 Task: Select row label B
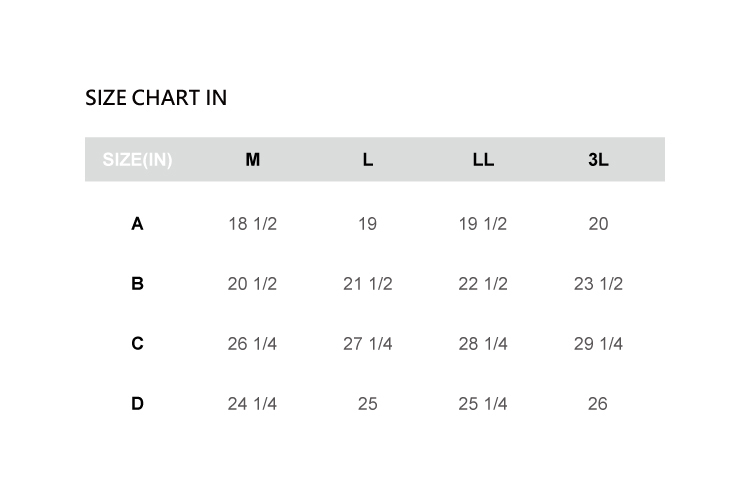137,284
